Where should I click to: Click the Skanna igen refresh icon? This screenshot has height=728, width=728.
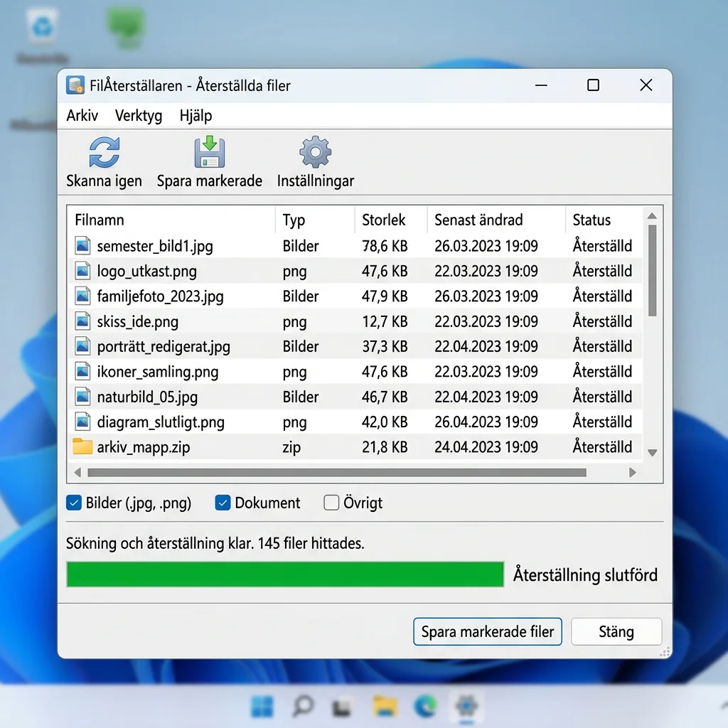[105, 152]
